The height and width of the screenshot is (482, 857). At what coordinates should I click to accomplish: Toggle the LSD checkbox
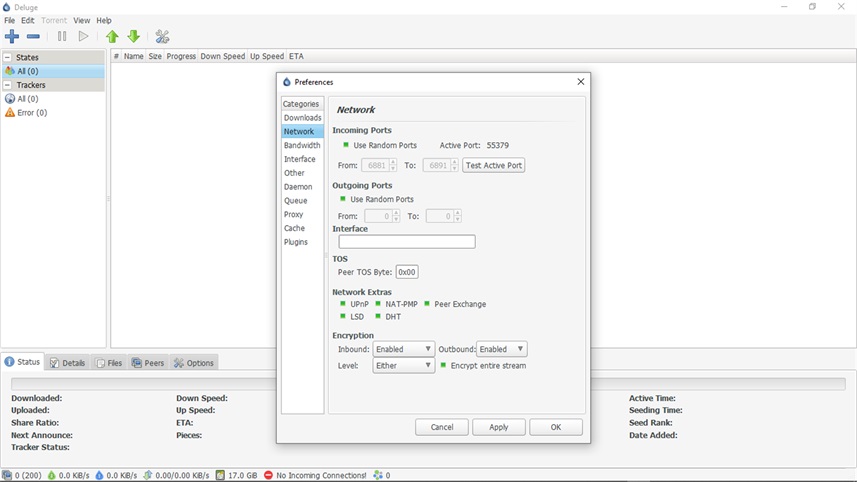click(343, 316)
